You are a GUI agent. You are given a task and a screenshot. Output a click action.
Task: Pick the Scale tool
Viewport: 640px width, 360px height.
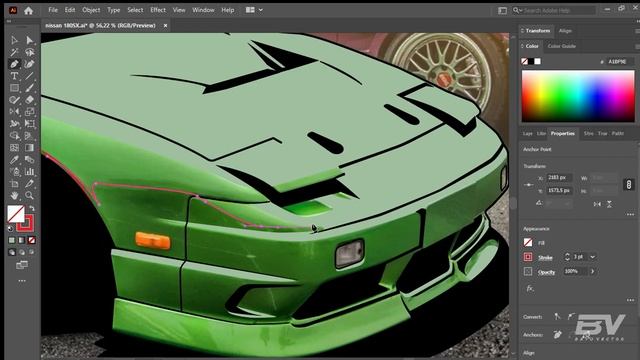[x=29, y=111]
